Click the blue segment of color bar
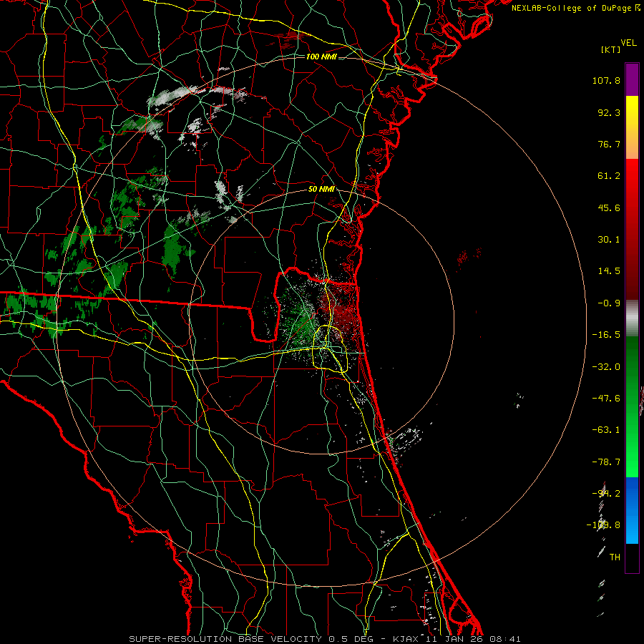Viewport: 644px width, 644px height. click(x=632, y=510)
